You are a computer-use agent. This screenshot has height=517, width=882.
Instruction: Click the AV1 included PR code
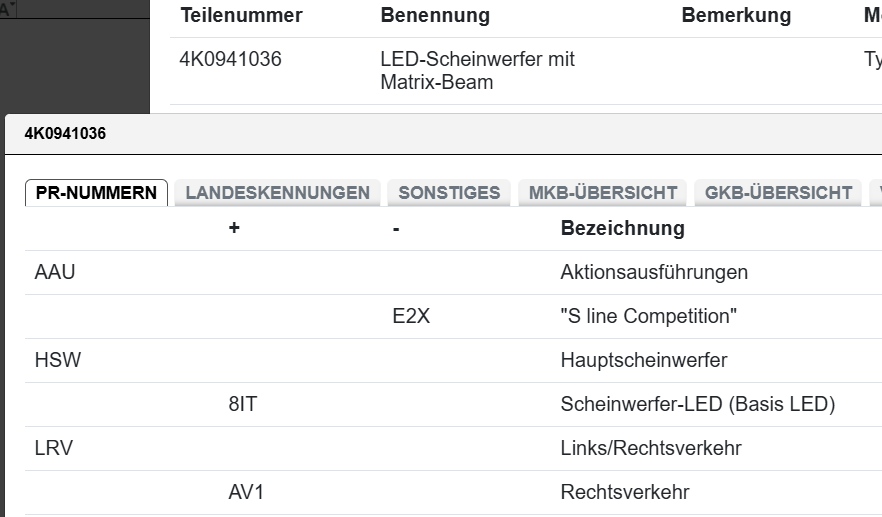246,492
